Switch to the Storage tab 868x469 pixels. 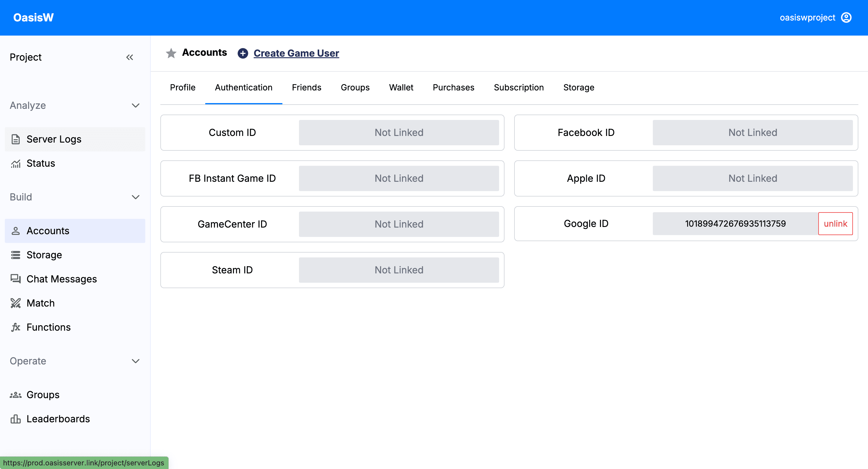tap(579, 88)
